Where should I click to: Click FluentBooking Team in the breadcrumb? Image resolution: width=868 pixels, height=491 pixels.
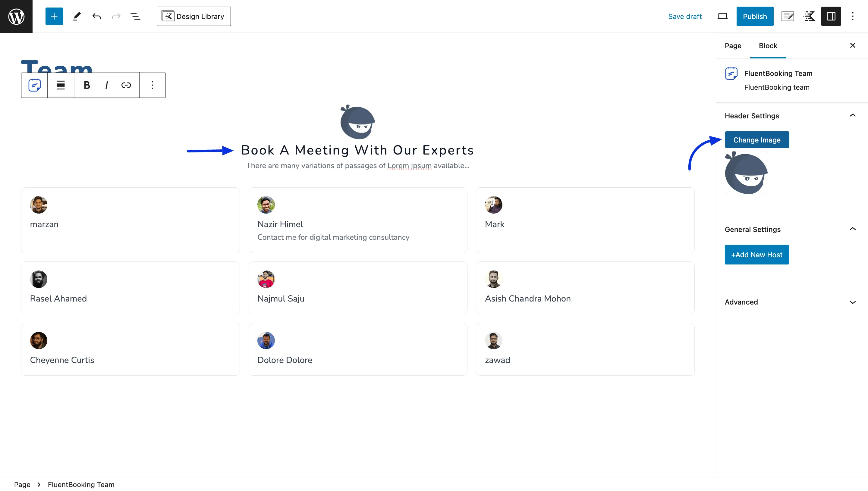(x=81, y=485)
